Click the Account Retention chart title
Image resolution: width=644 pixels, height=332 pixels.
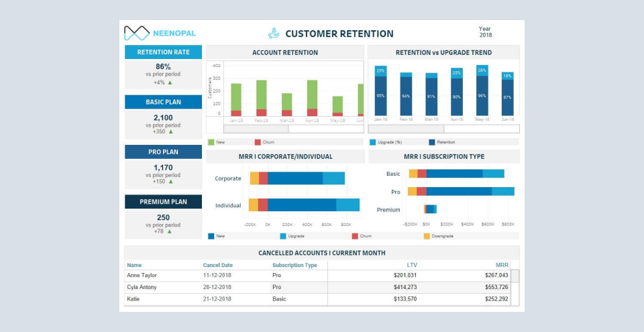pyautogui.click(x=285, y=52)
